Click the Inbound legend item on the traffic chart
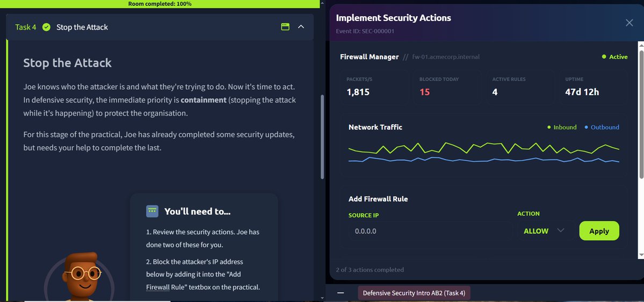This screenshot has width=644, height=302. click(x=562, y=127)
